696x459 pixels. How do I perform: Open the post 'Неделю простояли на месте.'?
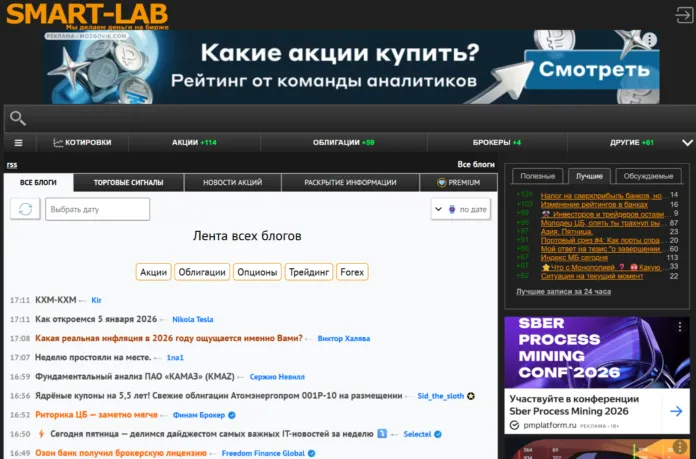pyautogui.click(x=93, y=357)
